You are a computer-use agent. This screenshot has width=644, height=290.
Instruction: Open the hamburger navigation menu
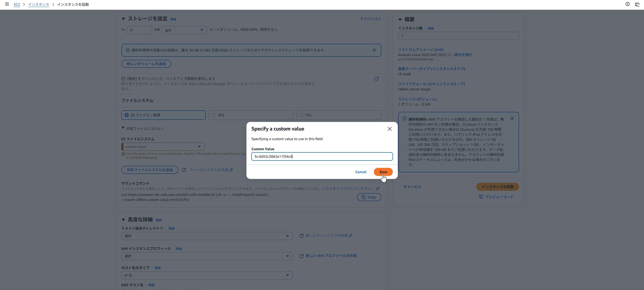pyautogui.click(x=7, y=4)
